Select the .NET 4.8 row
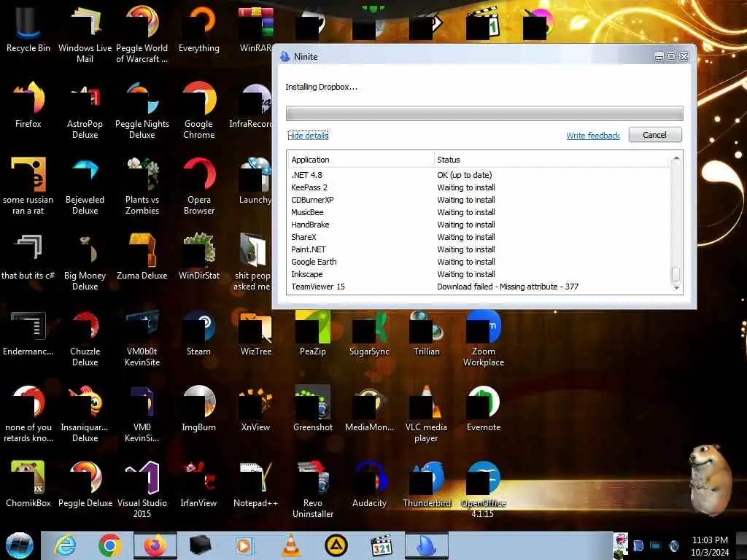The height and width of the screenshot is (560, 747). (x=479, y=175)
